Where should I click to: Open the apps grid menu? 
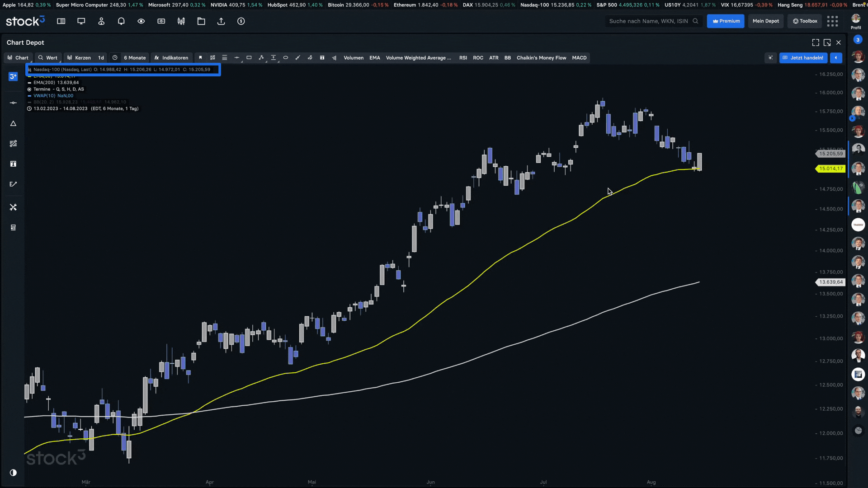tap(832, 21)
